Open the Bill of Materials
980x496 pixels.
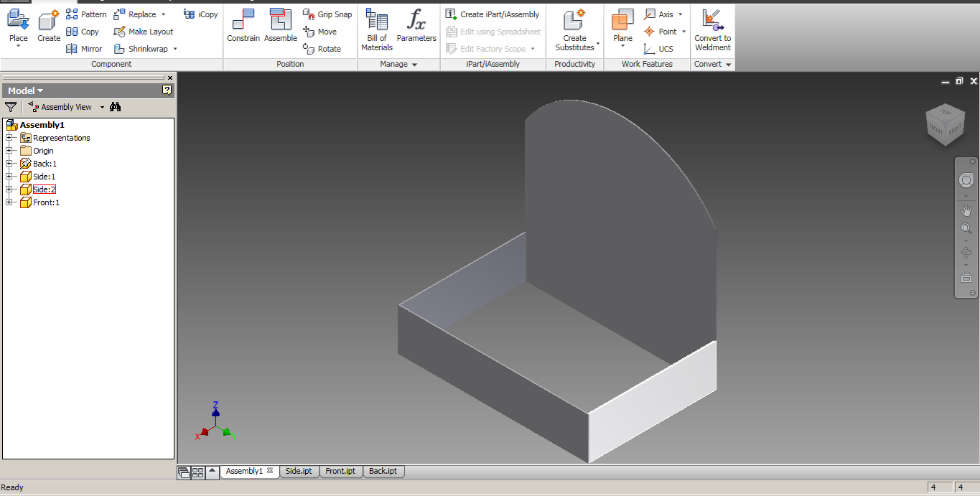pos(377,30)
